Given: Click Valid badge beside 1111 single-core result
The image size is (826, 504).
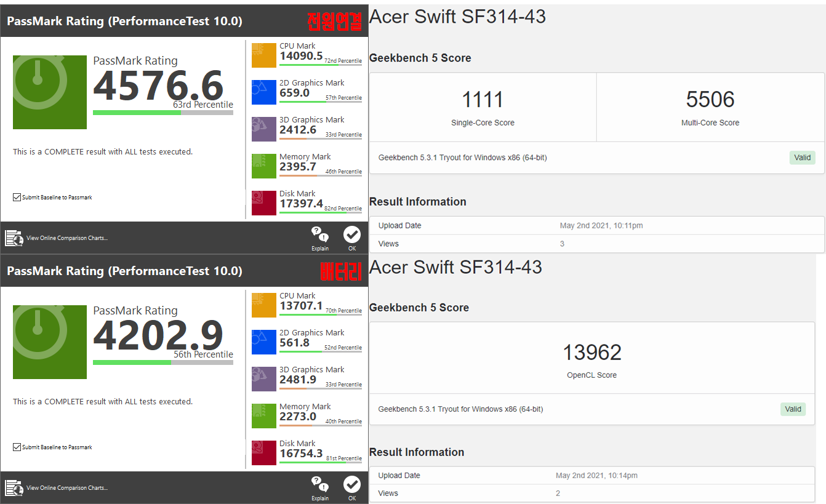Looking at the screenshot, I should pos(803,158).
